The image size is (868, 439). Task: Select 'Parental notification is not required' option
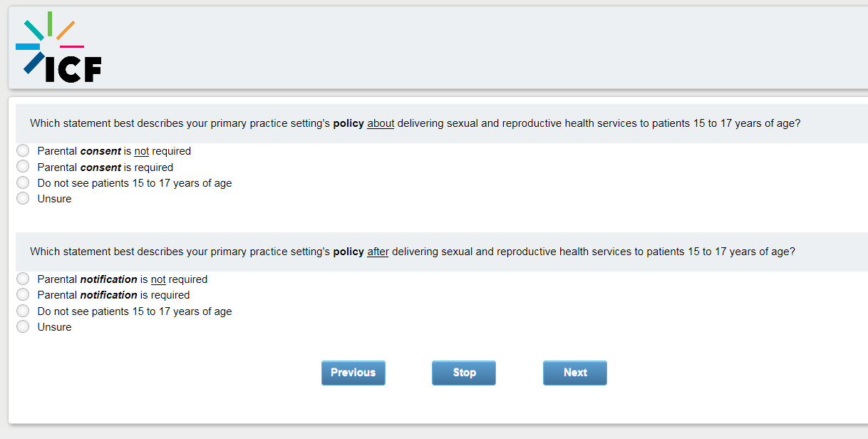23,279
